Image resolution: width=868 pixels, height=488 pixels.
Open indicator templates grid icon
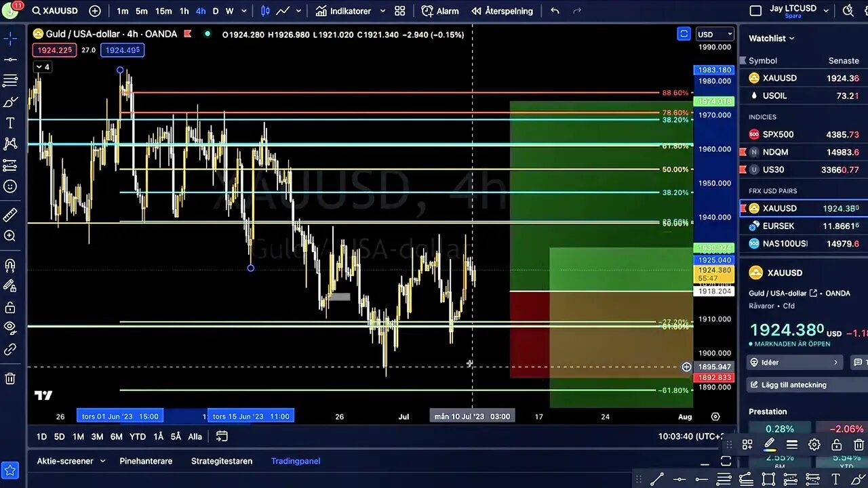[400, 11]
